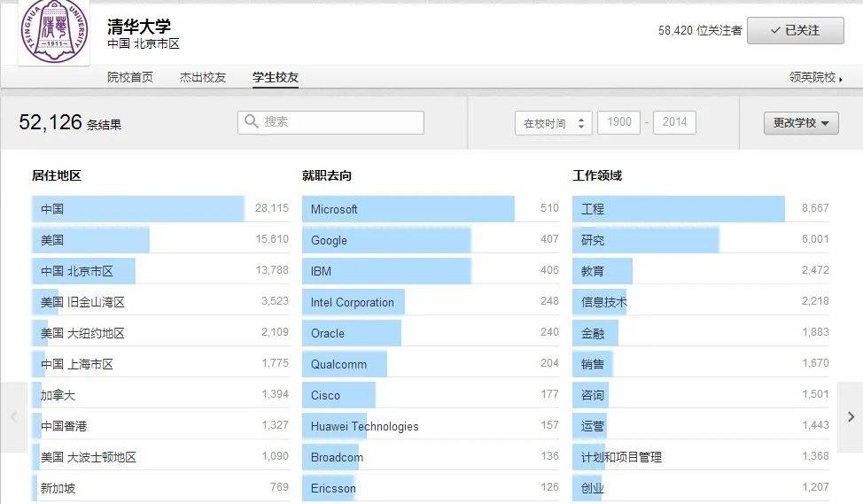863x504 pixels.
Task: Click the start year field 1900
Action: pyautogui.click(x=618, y=122)
